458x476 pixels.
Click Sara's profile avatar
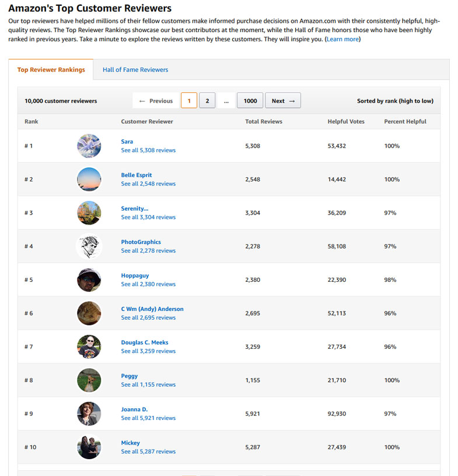coord(89,146)
